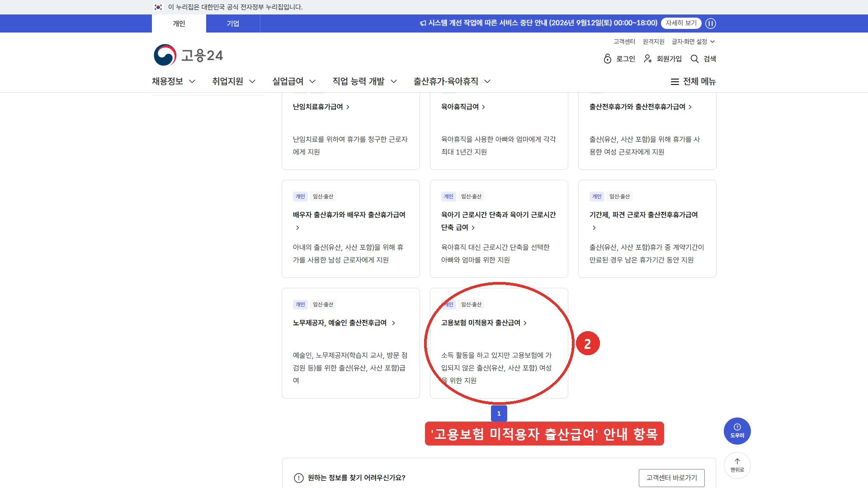The width and height of the screenshot is (868, 488).
Task: Click chevron after 육아휴직급여 title
Action: [483, 107]
